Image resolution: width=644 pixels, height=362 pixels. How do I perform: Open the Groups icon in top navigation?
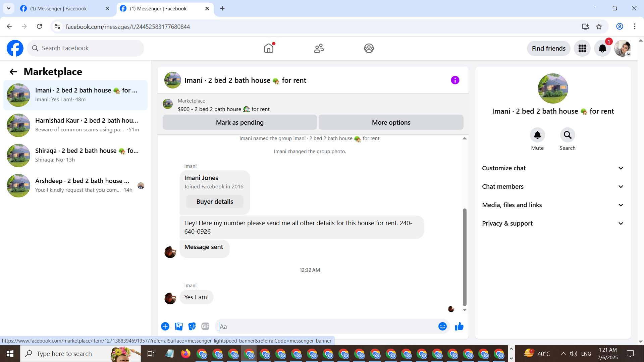[369, 48]
